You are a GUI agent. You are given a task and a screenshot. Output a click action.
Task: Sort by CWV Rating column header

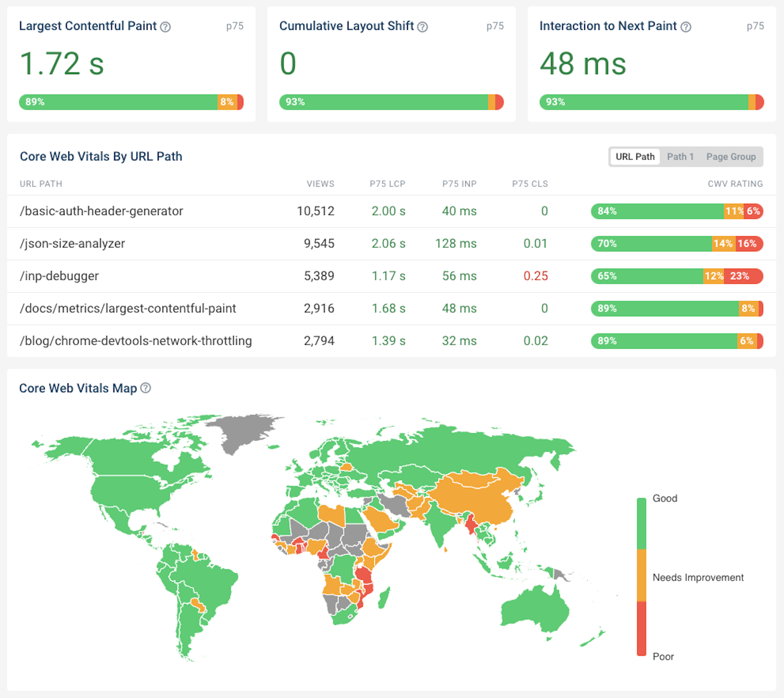point(735,184)
